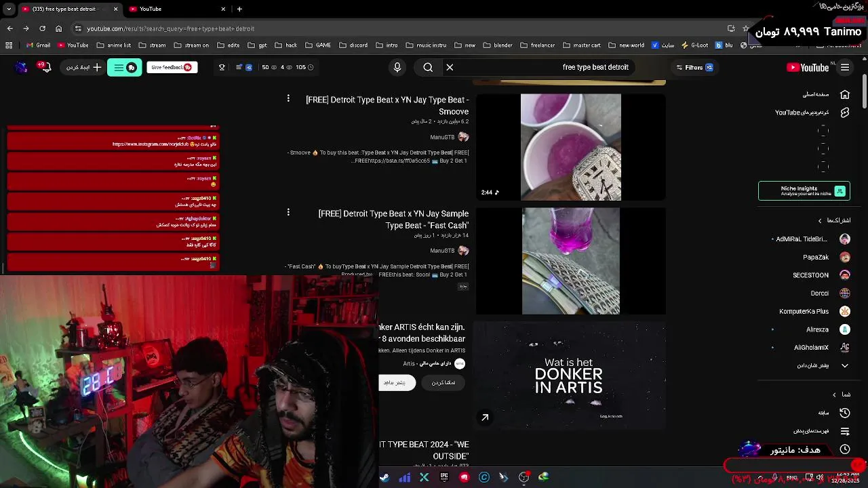Open new tab with plus button
This screenshot has height=488, width=868.
point(239,9)
